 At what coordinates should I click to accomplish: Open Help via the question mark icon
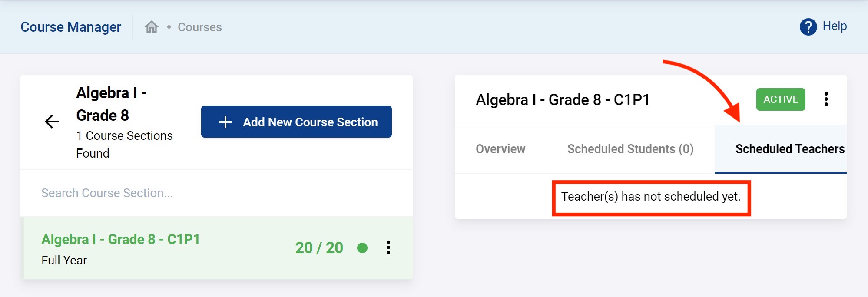pyautogui.click(x=808, y=27)
